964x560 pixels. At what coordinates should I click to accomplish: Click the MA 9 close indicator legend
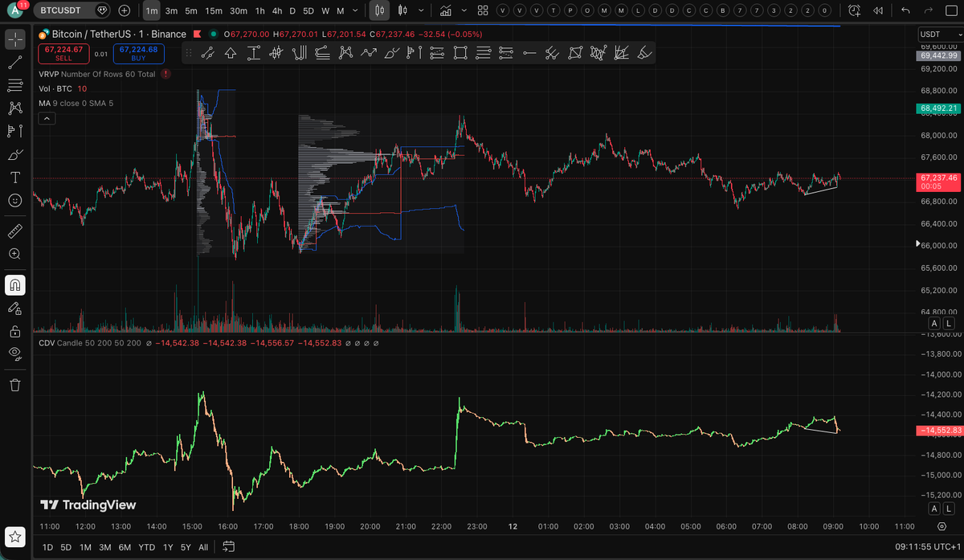click(76, 103)
